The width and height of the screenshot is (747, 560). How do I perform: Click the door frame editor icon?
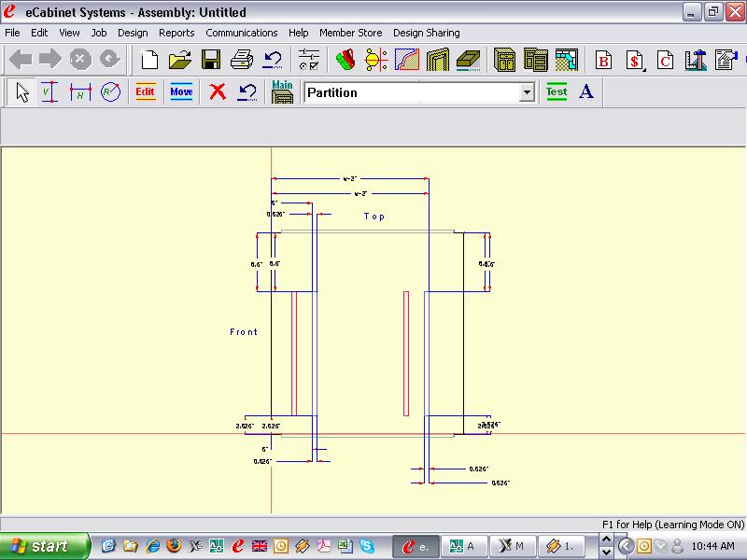[x=437, y=60]
